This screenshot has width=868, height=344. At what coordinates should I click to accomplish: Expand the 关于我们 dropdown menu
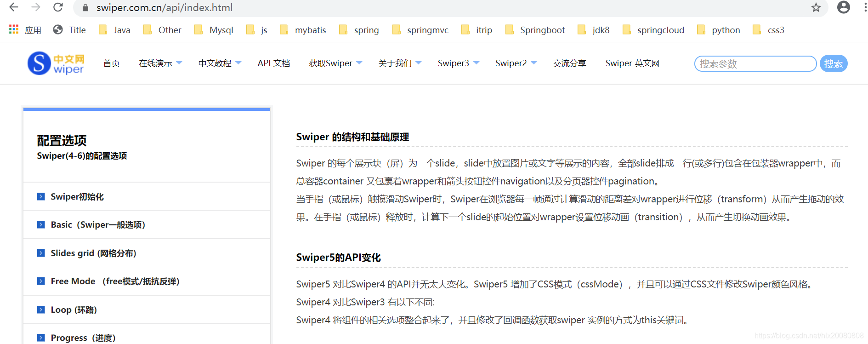400,63
